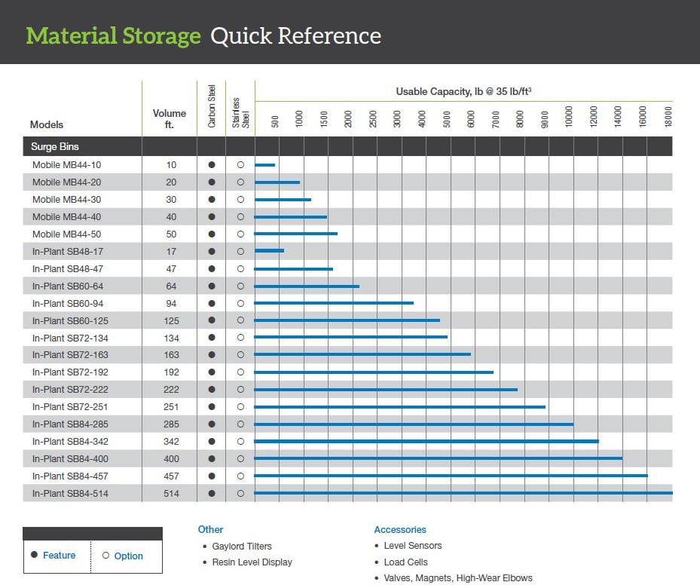Click the Volume ft. column header
This screenshot has width=700, height=588.
170,119
